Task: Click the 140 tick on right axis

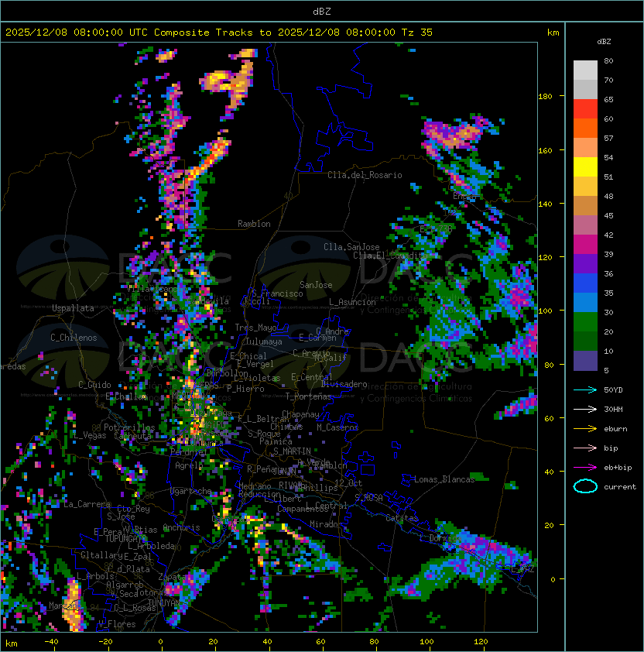Action: (545, 204)
